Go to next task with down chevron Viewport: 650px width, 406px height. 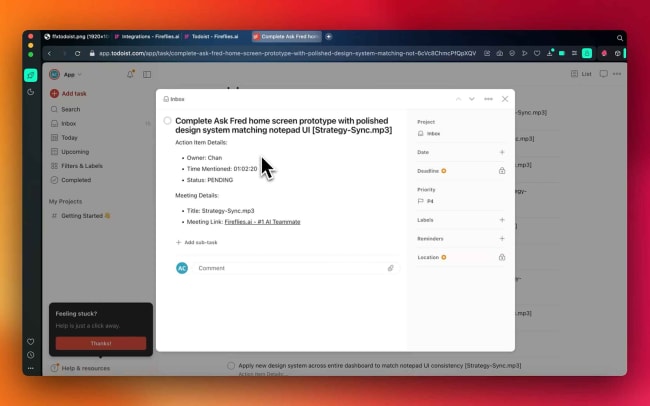pyautogui.click(x=472, y=99)
